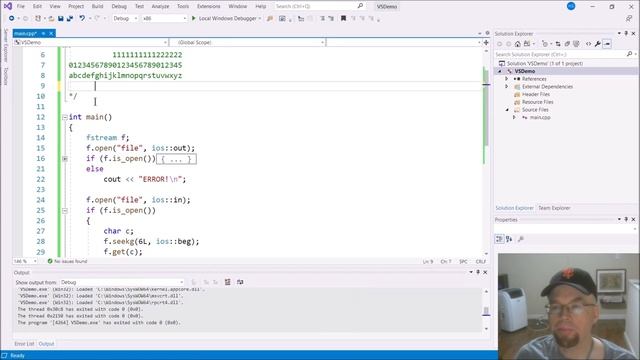This screenshot has height=360, width=640.
Task: Open the x86 platform dropdown
Action: click(164, 18)
